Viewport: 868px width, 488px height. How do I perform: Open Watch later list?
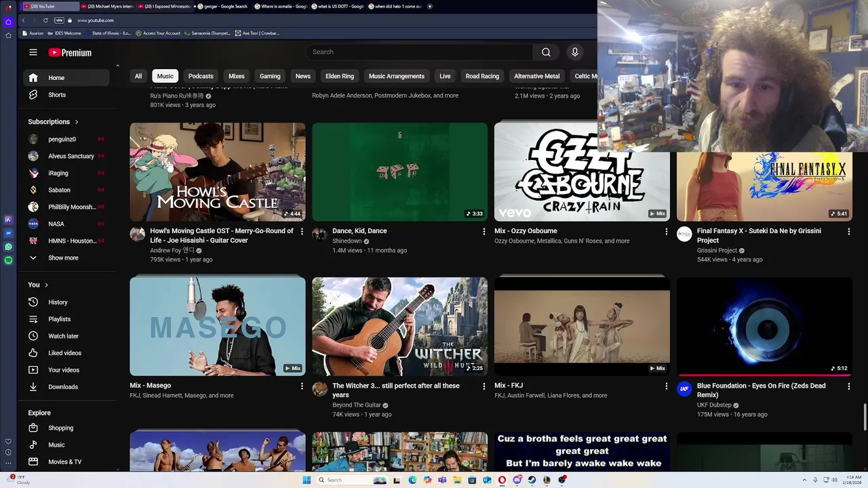coord(66,336)
